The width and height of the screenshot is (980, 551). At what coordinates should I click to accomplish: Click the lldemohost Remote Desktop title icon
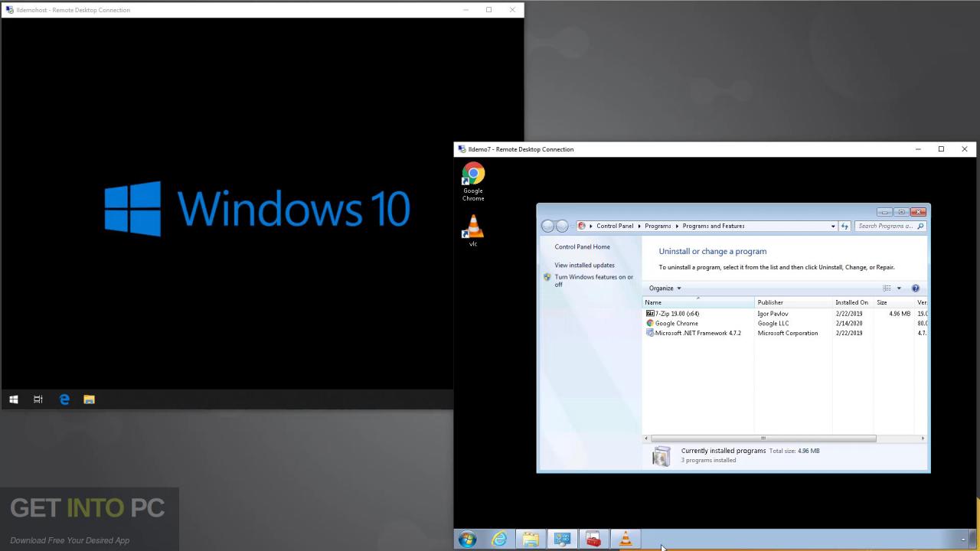(x=9, y=10)
